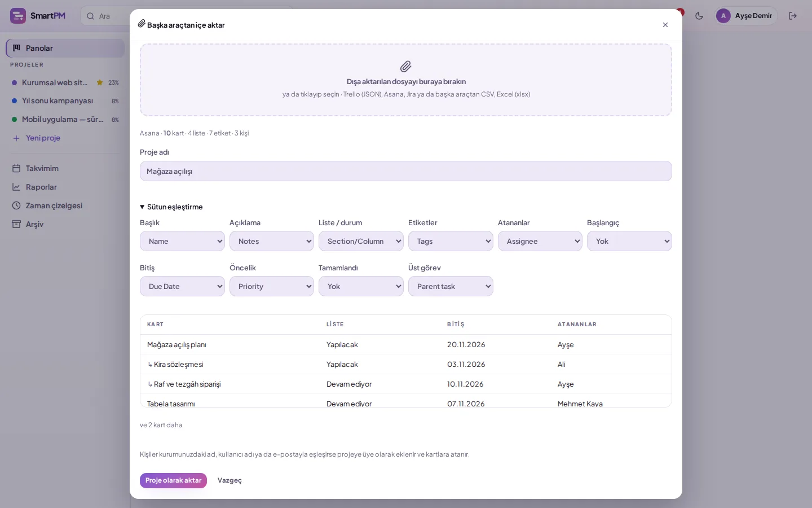
Task: Select the Mağaza açılış planı row
Action: point(406,344)
